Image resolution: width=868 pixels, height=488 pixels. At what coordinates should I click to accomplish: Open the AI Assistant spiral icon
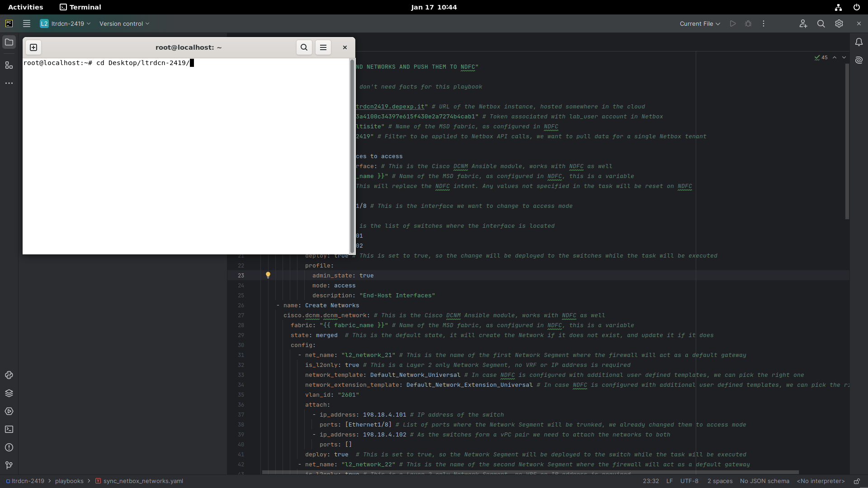859,60
